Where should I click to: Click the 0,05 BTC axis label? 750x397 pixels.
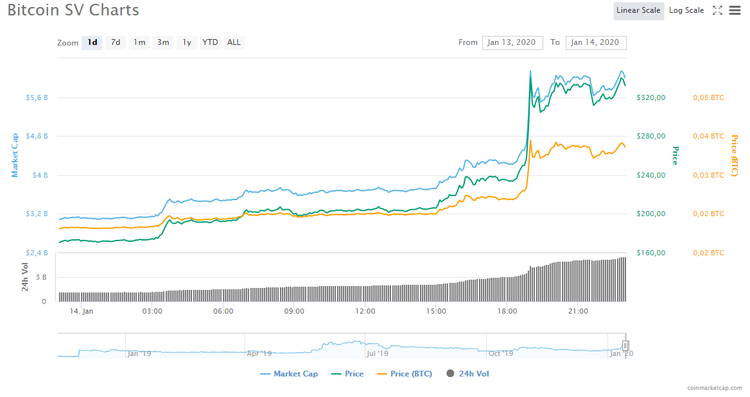(708, 98)
